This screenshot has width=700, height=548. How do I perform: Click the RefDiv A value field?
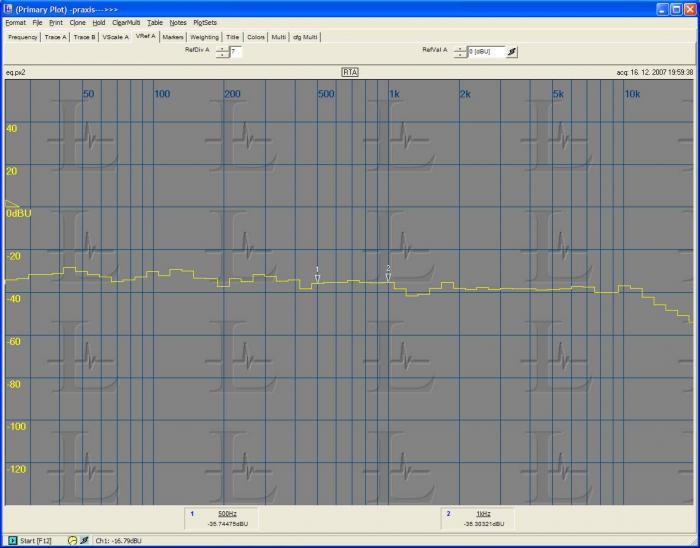(x=236, y=51)
